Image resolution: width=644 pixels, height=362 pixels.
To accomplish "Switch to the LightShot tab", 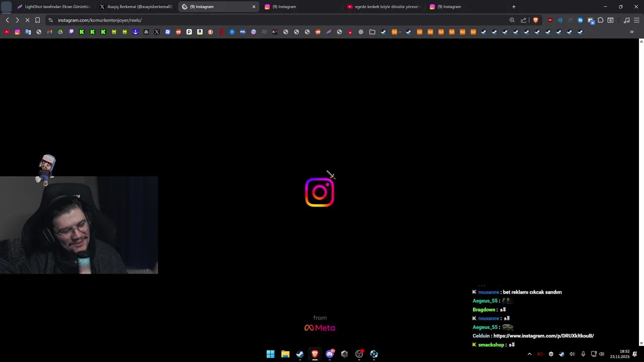I will (53, 7).
